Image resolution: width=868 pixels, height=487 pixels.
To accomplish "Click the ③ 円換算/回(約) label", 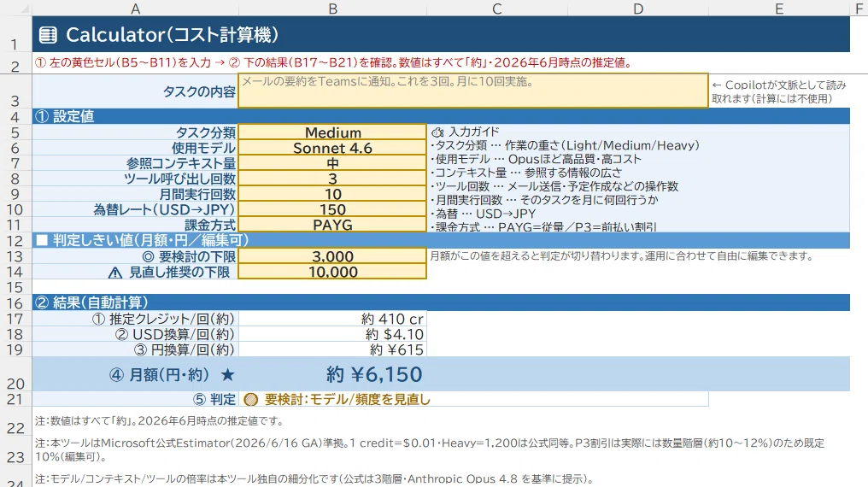I will (185, 349).
